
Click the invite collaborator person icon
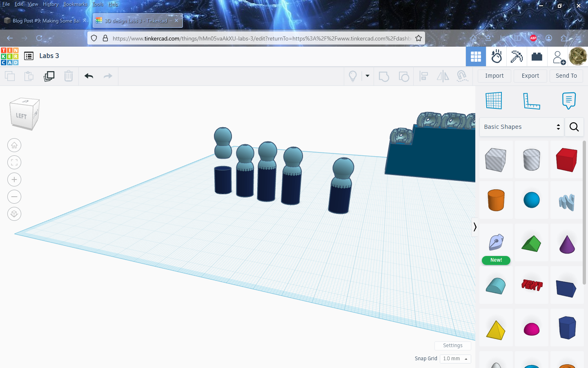tap(559, 57)
